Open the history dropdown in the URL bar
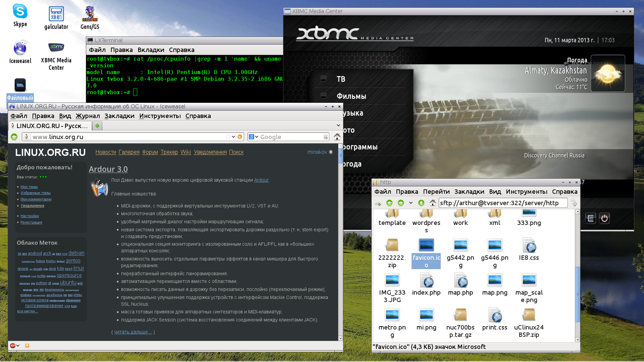 [x=233, y=137]
